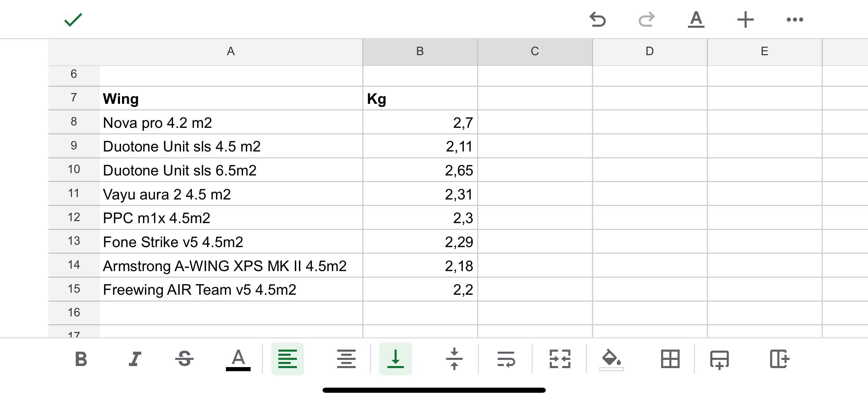Open the insert plus menu
868x401 pixels.
[745, 20]
